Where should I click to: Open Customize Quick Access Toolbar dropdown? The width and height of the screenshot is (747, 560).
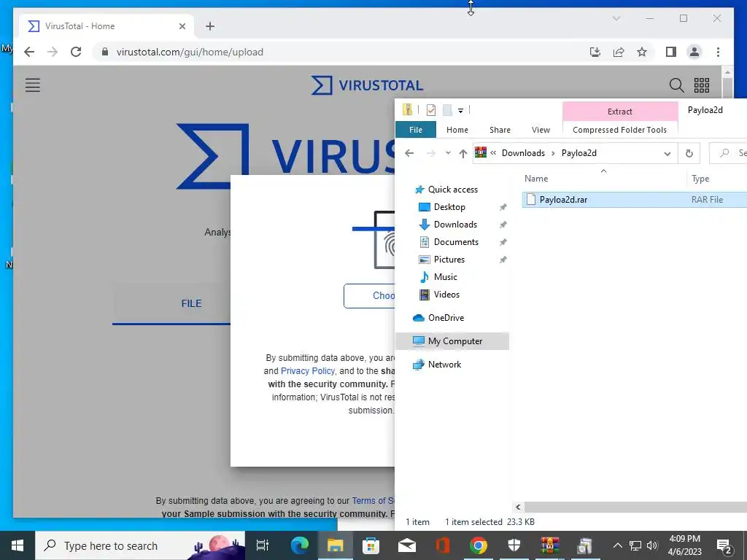coord(461,111)
